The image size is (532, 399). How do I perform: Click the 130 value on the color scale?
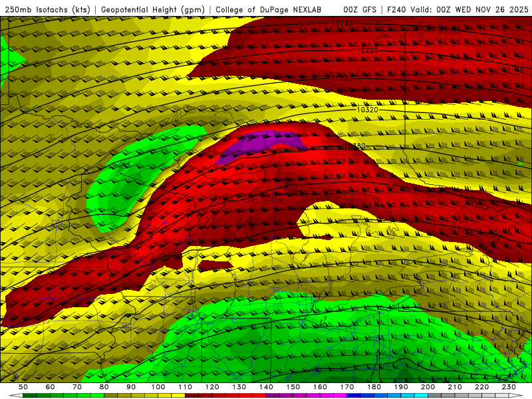(239, 387)
